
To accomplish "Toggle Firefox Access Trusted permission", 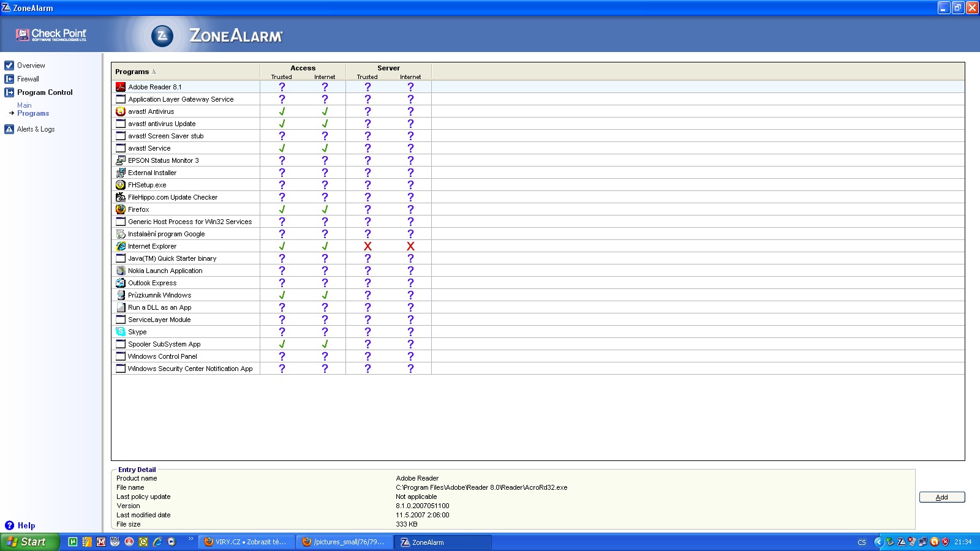I will (282, 209).
